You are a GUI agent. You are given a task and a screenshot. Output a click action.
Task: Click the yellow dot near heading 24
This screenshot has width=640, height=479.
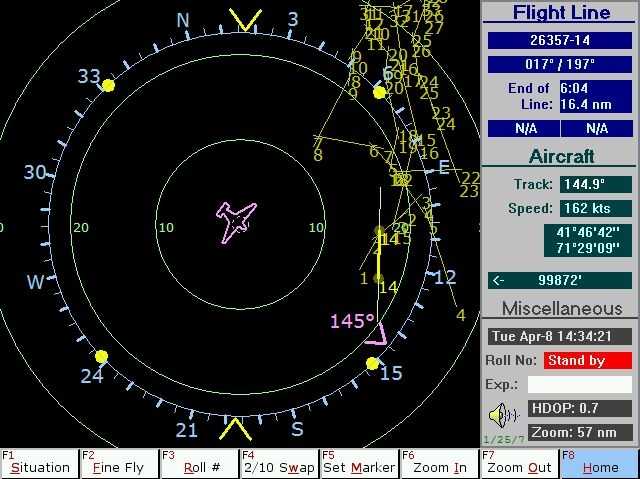tap(101, 356)
